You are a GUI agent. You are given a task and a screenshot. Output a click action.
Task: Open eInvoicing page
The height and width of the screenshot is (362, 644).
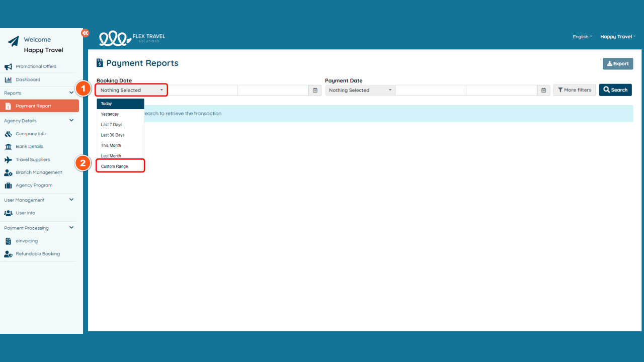(27, 241)
